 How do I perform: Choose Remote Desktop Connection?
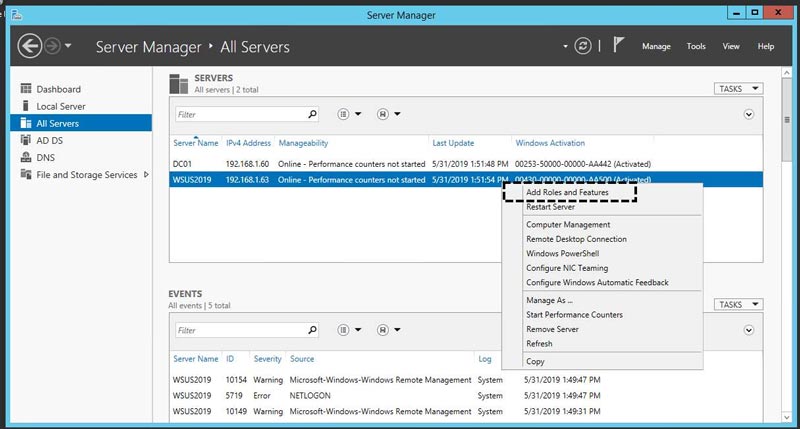576,239
